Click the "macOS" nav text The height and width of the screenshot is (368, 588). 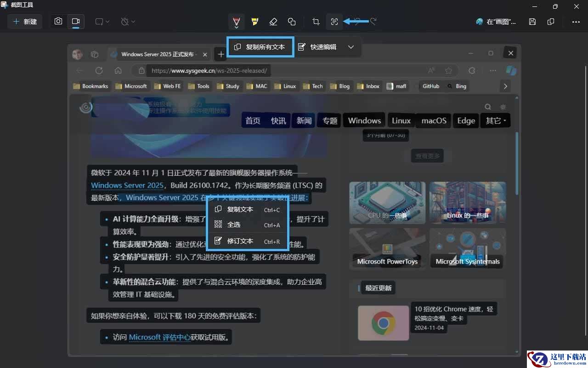[434, 121]
